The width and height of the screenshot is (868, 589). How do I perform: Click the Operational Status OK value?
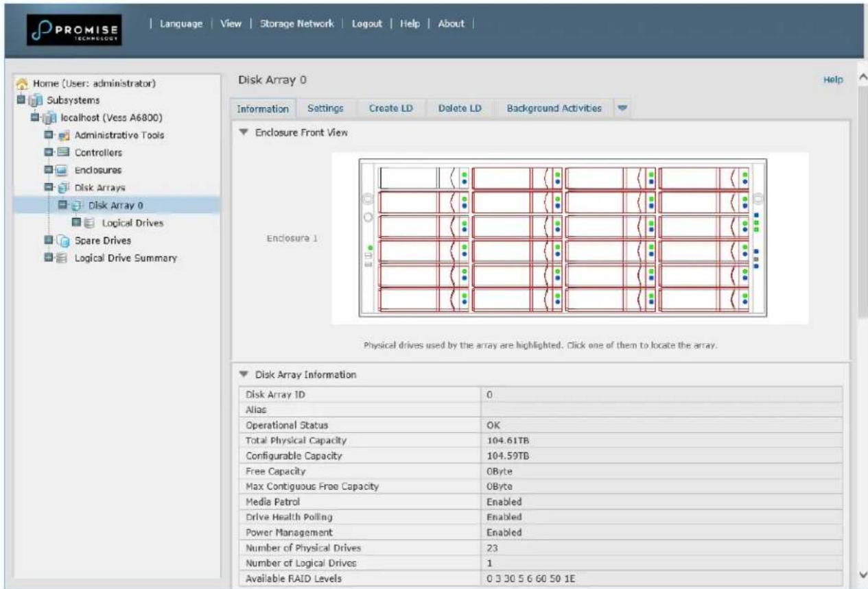(x=493, y=425)
